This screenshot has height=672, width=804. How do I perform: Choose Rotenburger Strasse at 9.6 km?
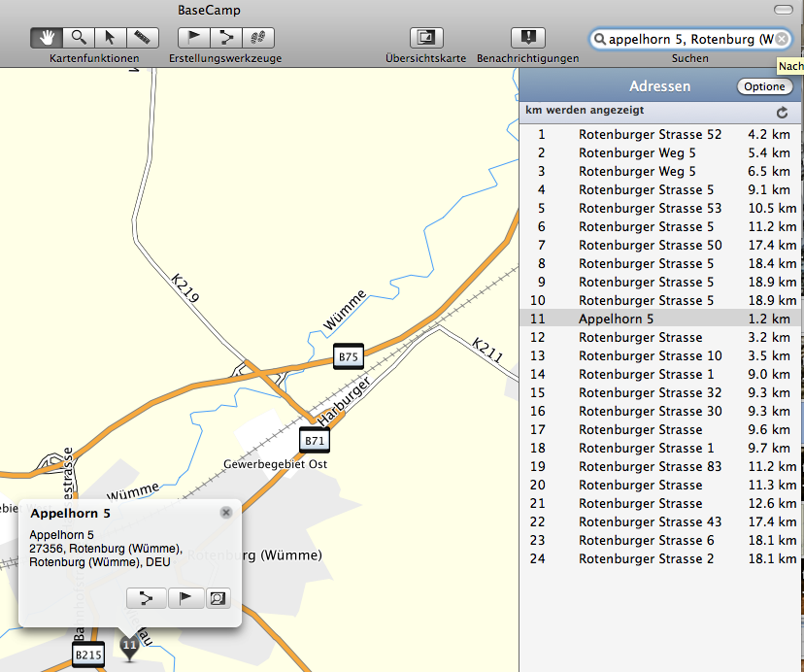660,430
